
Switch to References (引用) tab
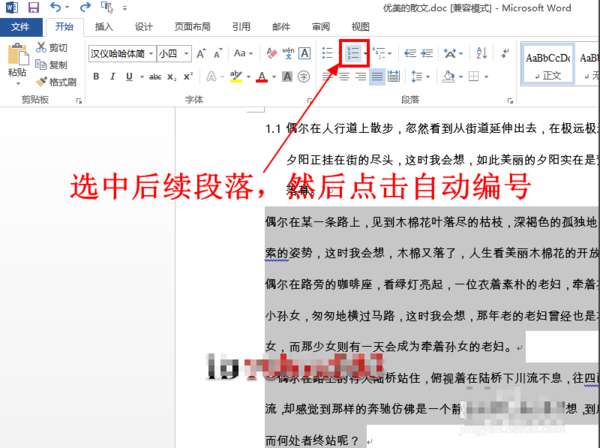[x=241, y=27]
